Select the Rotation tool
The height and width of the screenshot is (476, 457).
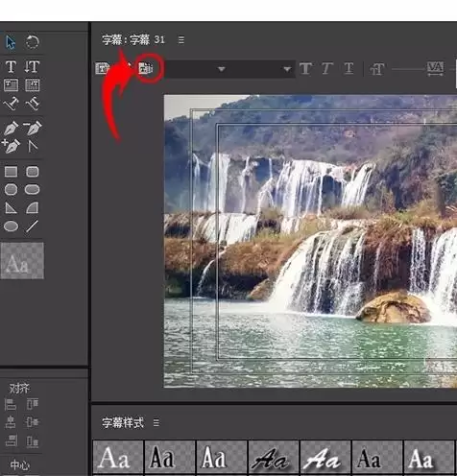point(32,42)
